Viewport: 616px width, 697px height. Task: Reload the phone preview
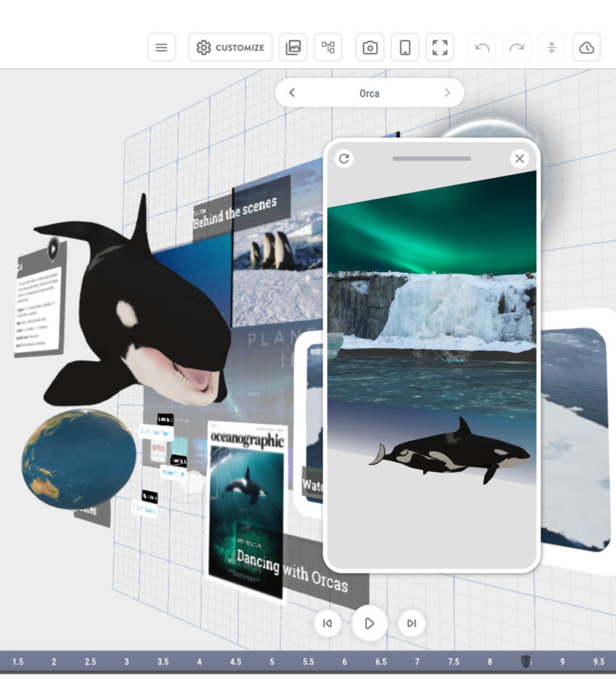coord(344,158)
